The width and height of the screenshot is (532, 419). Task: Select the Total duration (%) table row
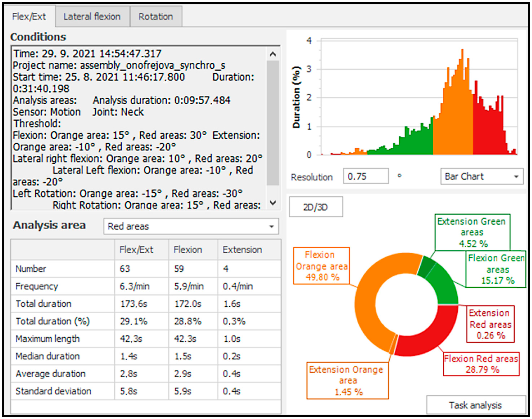tap(53, 321)
